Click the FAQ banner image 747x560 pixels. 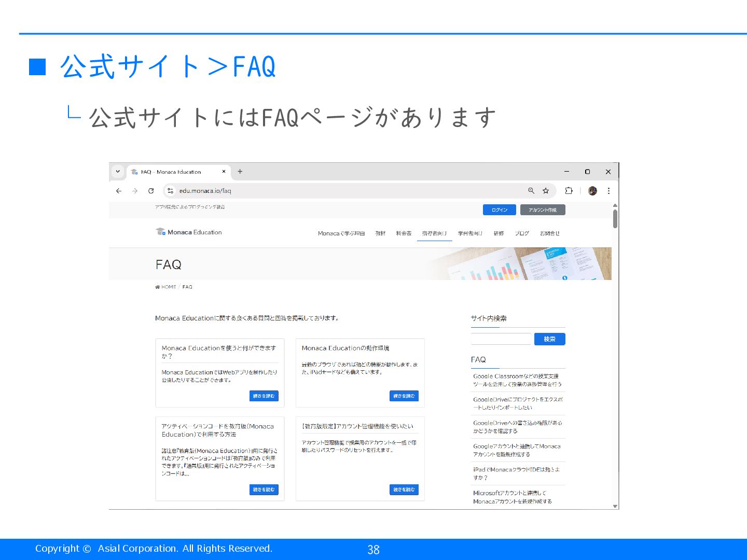519,264
